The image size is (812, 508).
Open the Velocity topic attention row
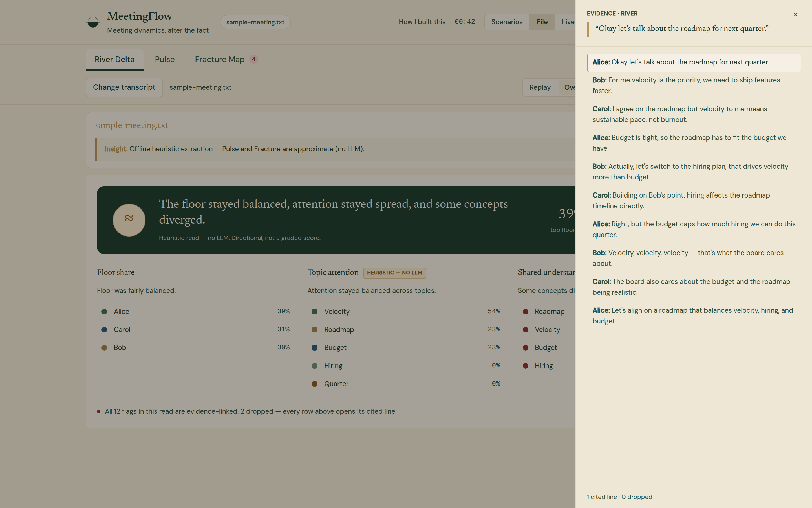point(406,312)
